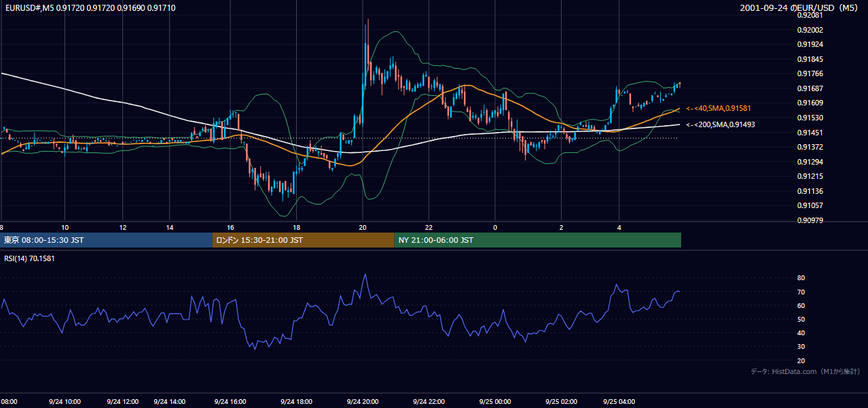Screen dimensions: 868x408
Task: Select the NY 21:00-06:00 JST session bar
Action: 537,240
